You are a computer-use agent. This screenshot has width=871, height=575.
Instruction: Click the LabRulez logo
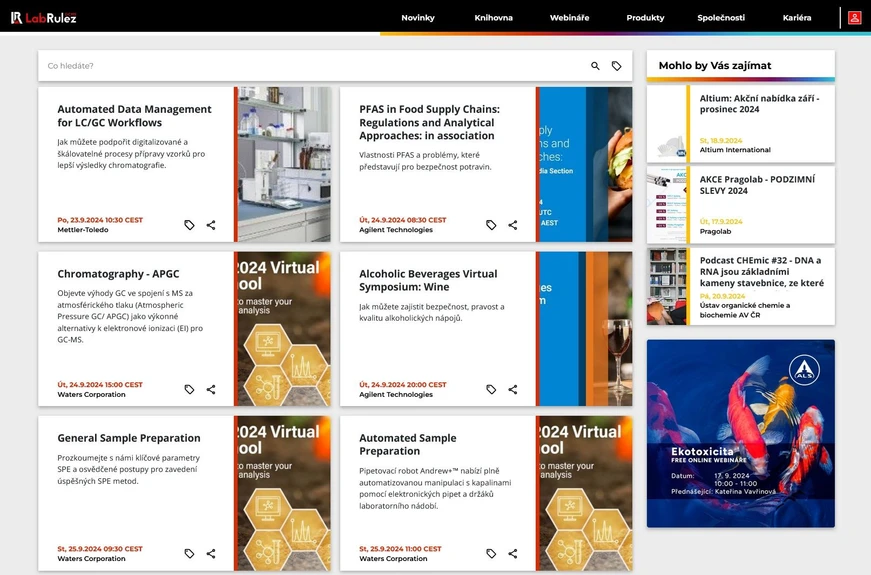tap(43, 18)
